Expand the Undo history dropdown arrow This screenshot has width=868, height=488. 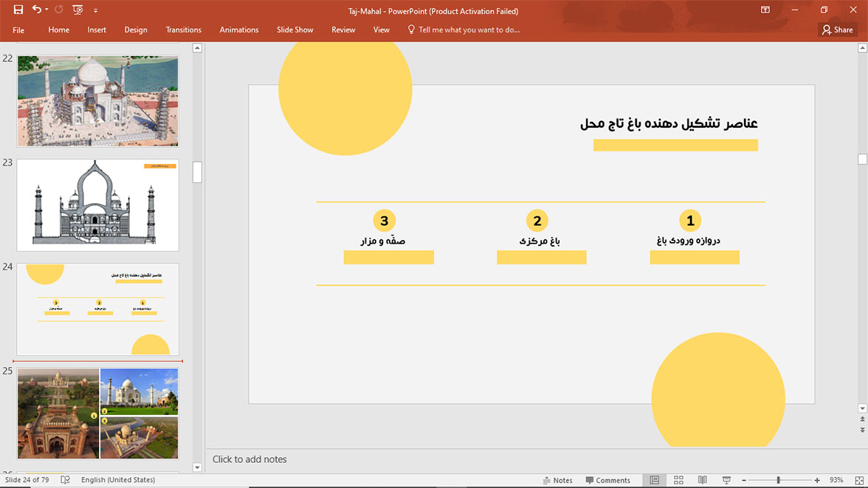tap(46, 10)
